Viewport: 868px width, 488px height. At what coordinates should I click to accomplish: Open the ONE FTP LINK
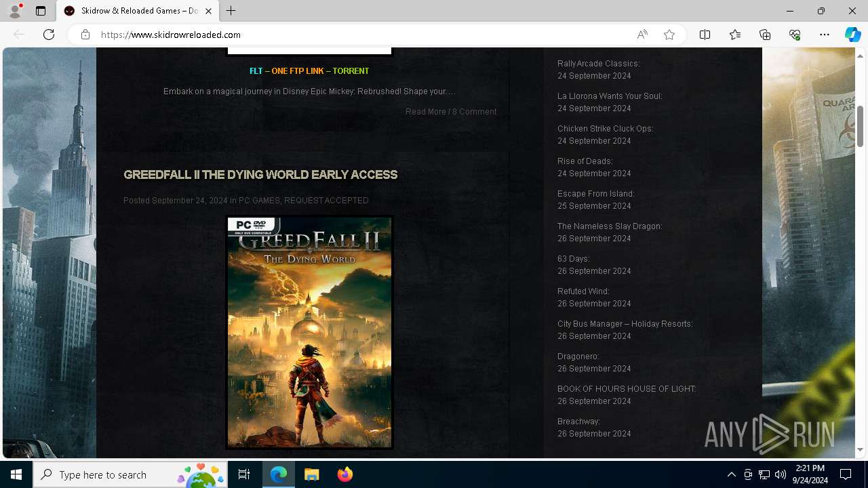[298, 71]
